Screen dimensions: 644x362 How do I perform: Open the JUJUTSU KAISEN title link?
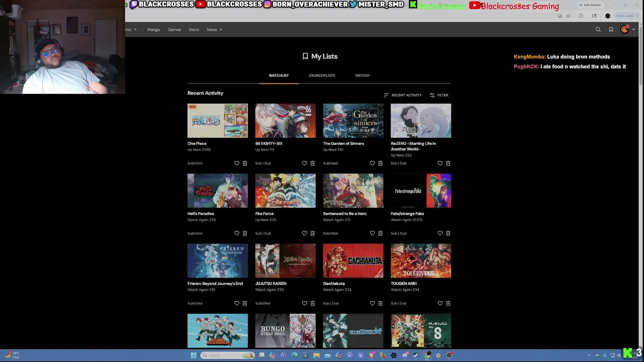[271, 284]
